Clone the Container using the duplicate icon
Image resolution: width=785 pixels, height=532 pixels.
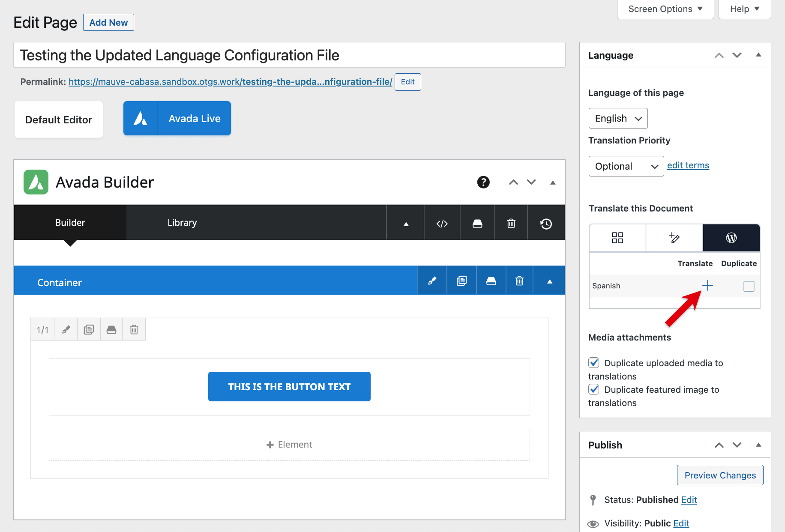(461, 281)
